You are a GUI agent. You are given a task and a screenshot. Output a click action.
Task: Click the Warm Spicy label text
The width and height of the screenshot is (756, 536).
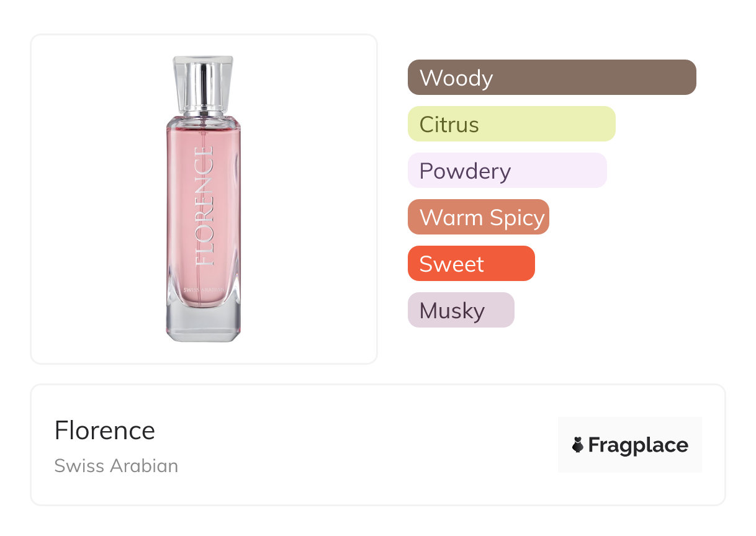click(x=482, y=218)
